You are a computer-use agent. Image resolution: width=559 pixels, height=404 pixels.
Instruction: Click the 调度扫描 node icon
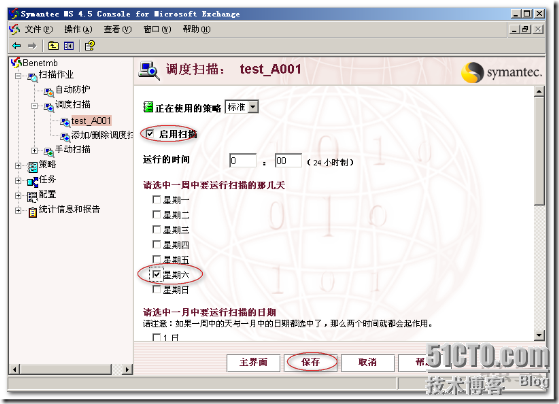coord(49,106)
